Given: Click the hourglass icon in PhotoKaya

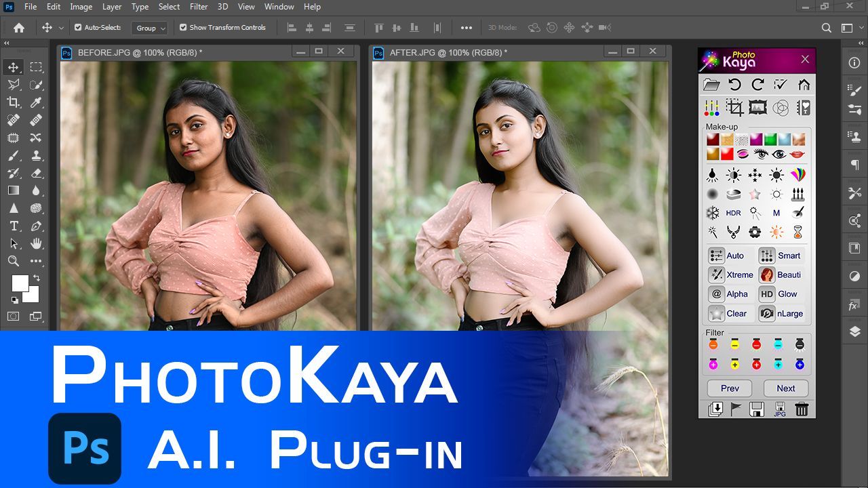Looking at the screenshot, I should (797, 232).
